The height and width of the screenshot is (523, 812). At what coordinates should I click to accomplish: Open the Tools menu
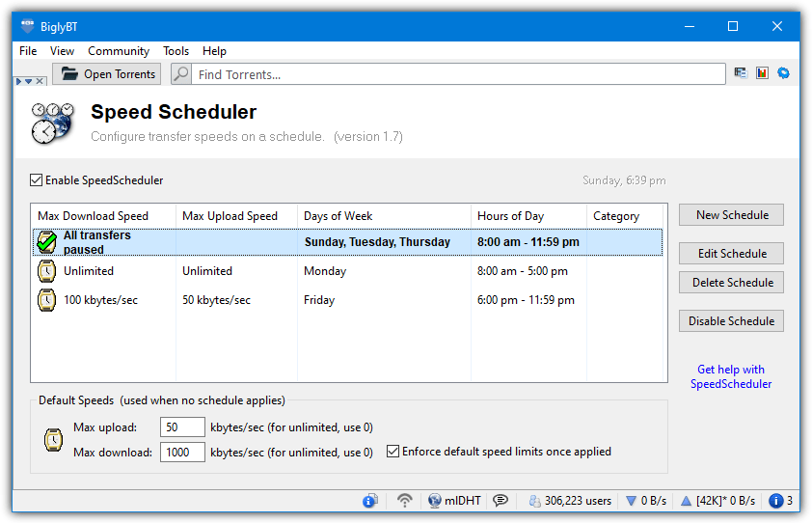[176, 51]
